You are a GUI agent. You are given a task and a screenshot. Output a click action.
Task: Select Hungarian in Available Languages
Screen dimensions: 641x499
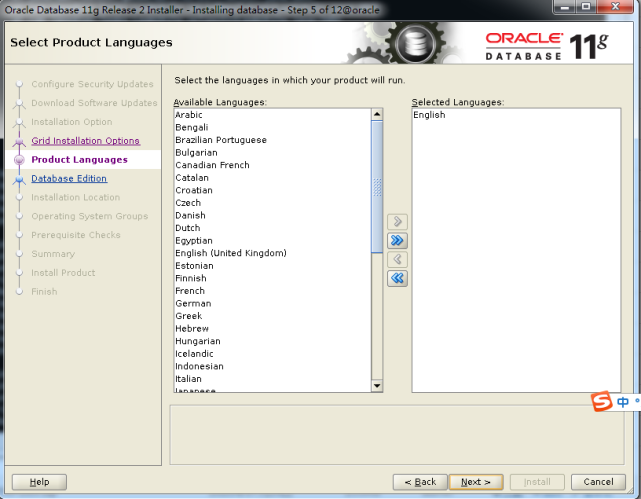[272, 341]
